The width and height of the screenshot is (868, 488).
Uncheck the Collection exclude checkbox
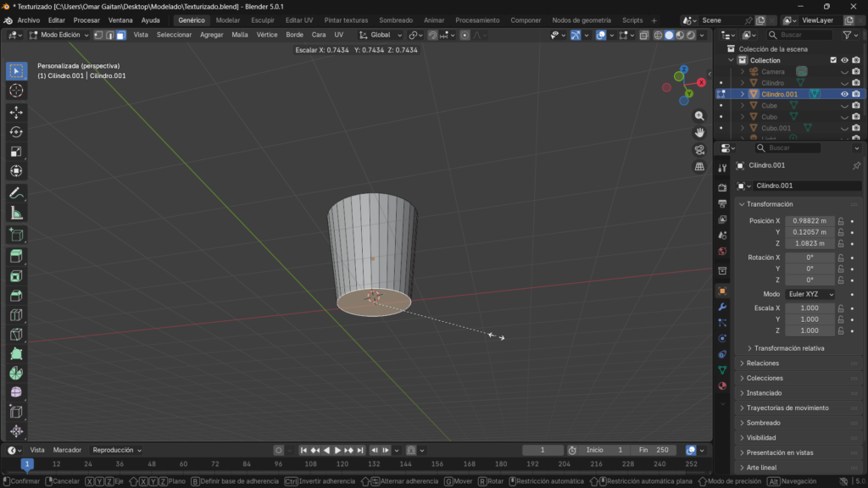click(x=833, y=60)
